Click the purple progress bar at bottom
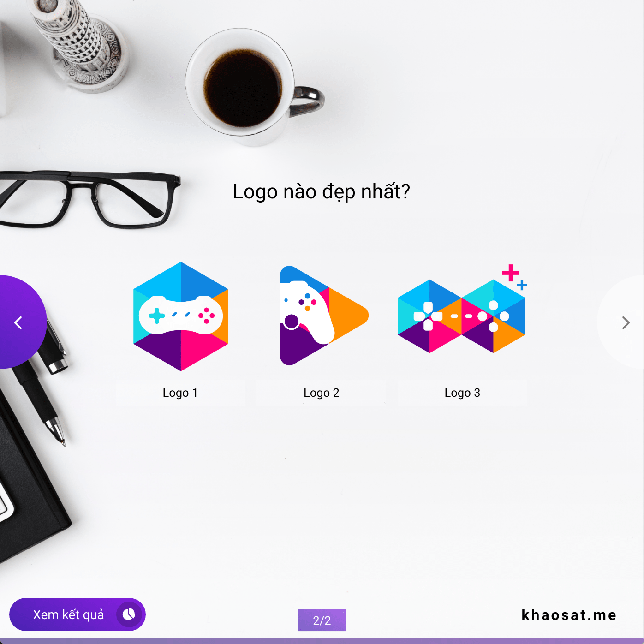Screen dimensions: 644x644 pos(322,641)
